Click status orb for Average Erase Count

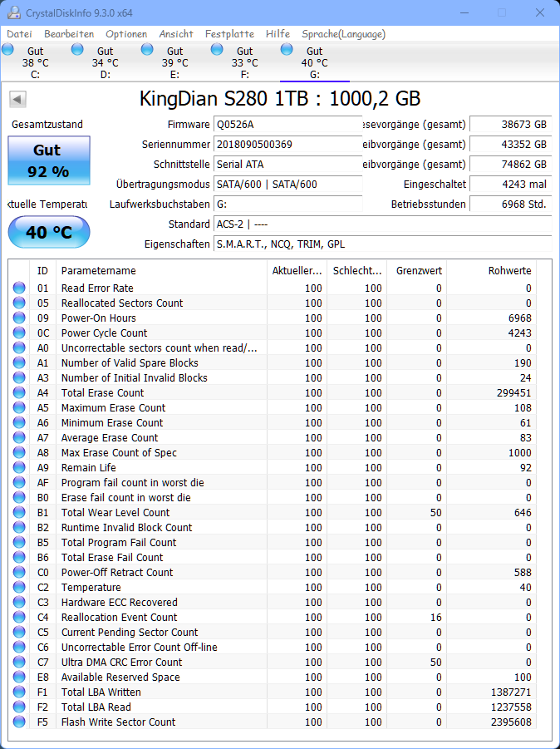tap(19, 437)
